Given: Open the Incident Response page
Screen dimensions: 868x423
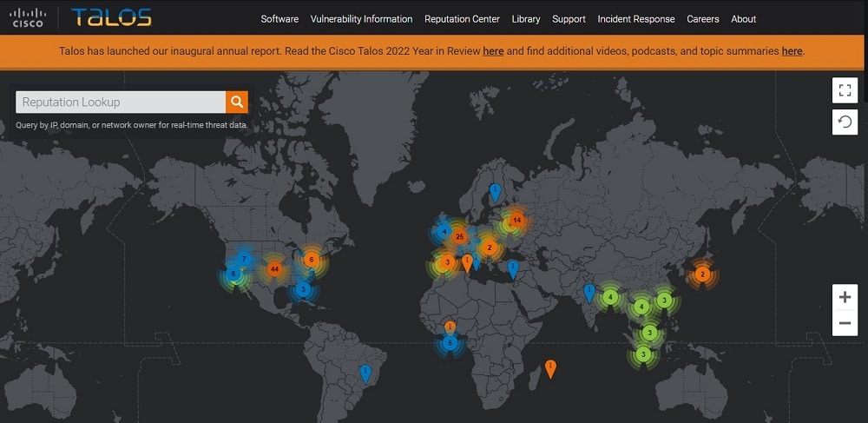Looking at the screenshot, I should click(636, 19).
